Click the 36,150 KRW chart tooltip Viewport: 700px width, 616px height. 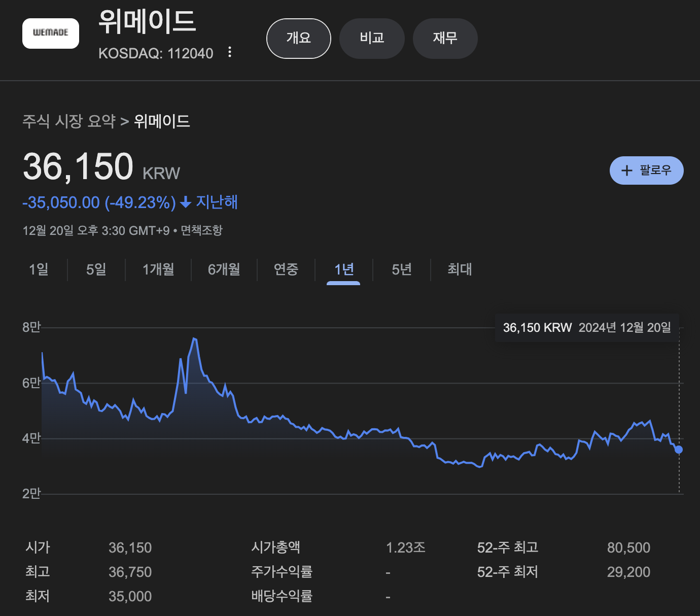pos(587,328)
